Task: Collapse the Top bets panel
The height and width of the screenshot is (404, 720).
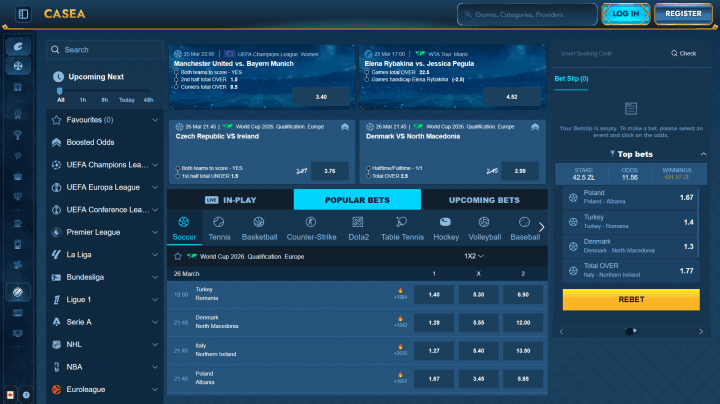Action: 703,154
